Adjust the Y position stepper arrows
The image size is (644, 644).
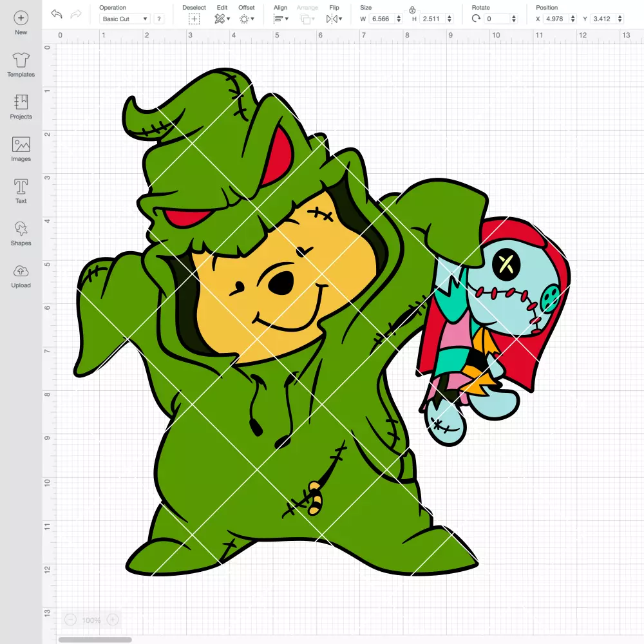pyautogui.click(x=620, y=19)
